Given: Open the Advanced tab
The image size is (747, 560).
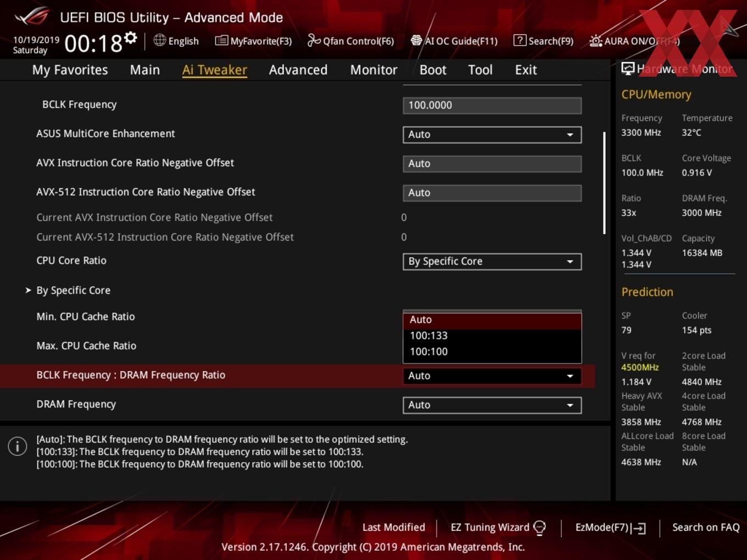Looking at the screenshot, I should 298,70.
